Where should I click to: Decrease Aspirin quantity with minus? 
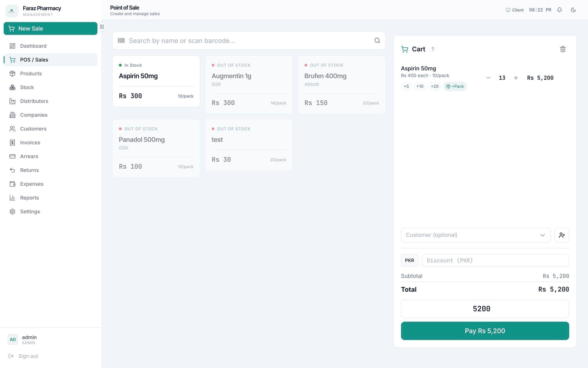pos(488,78)
